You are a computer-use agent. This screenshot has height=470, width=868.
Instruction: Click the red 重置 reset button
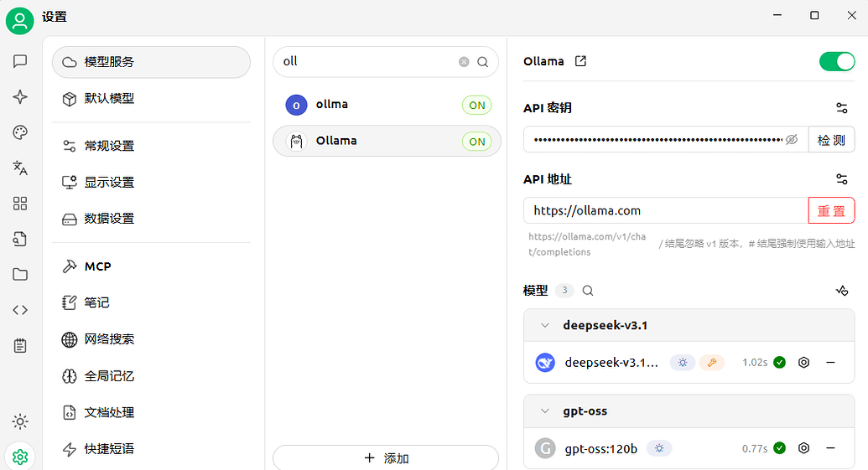(831, 210)
